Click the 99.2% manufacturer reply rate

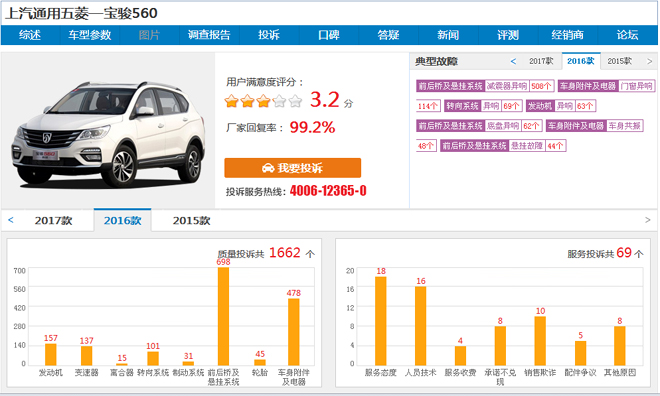pos(312,127)
